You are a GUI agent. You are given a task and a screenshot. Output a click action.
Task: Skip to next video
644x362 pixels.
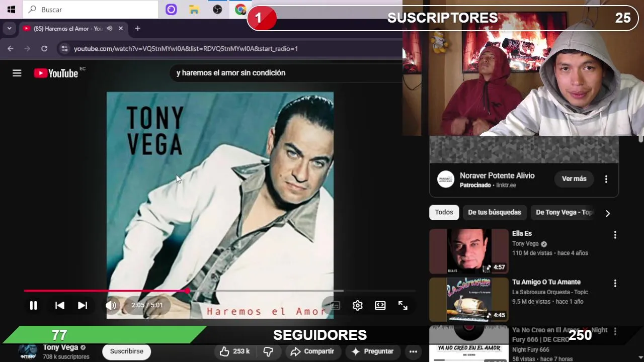[x=83, y=305]
